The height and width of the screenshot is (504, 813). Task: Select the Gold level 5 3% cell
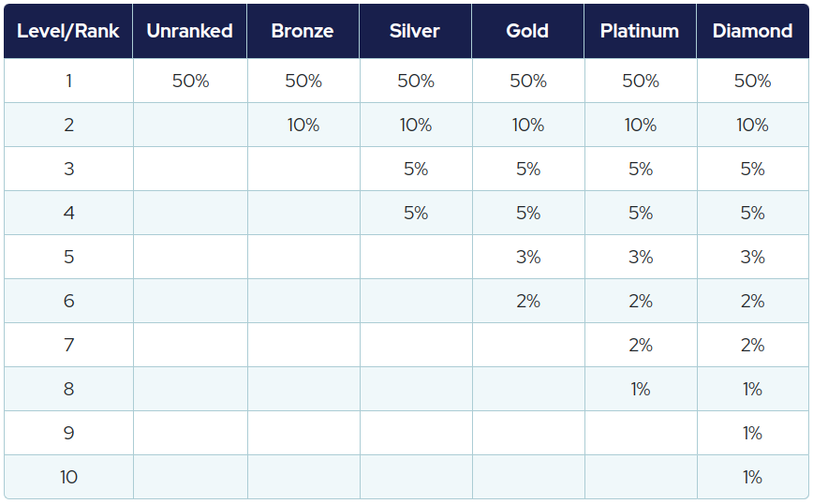pos(528,257)
